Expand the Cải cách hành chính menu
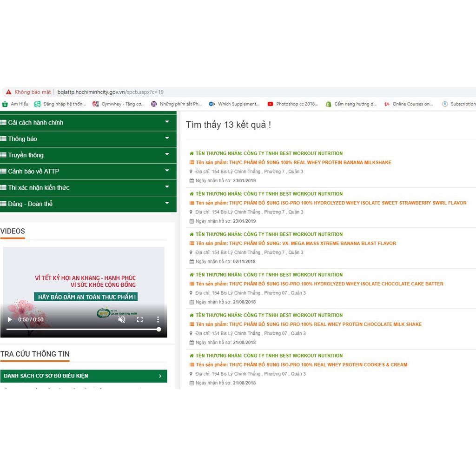This screenshot has height=476, width=476. (88, 123)
